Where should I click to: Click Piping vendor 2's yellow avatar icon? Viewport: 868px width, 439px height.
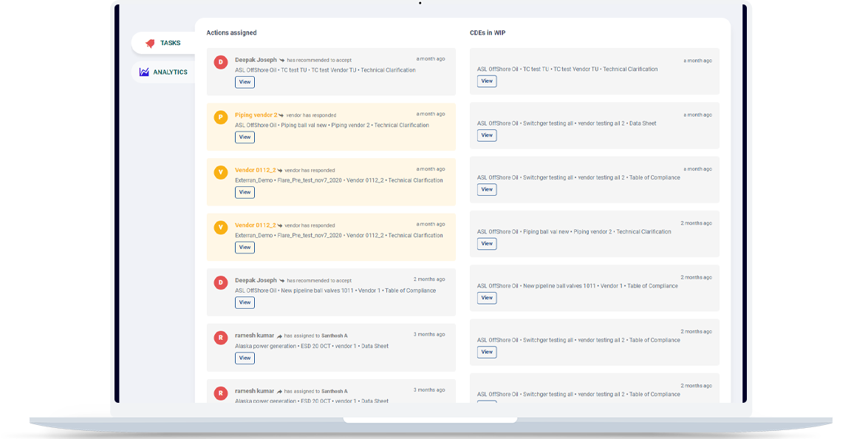click(220, 117)
